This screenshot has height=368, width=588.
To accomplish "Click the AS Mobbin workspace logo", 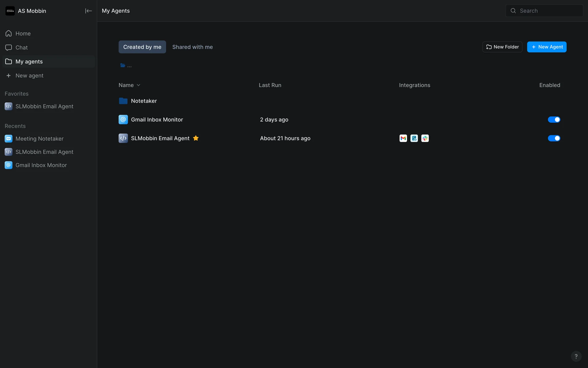I will click(x=10, y=11).
